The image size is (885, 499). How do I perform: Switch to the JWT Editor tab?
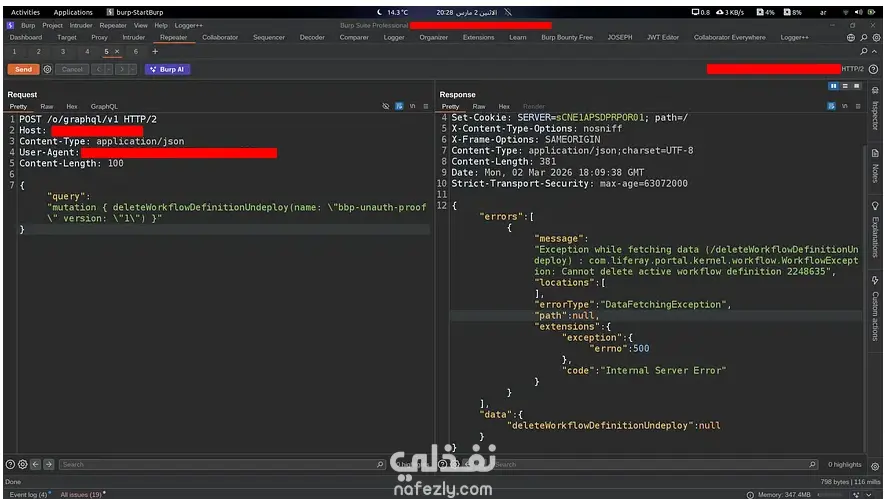[x=663, y=37]
